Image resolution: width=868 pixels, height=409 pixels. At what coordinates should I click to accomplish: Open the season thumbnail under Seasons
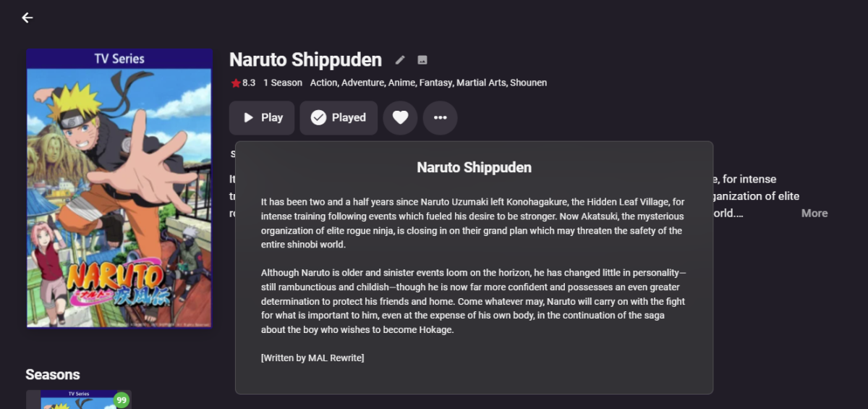[x=78, y=400]
